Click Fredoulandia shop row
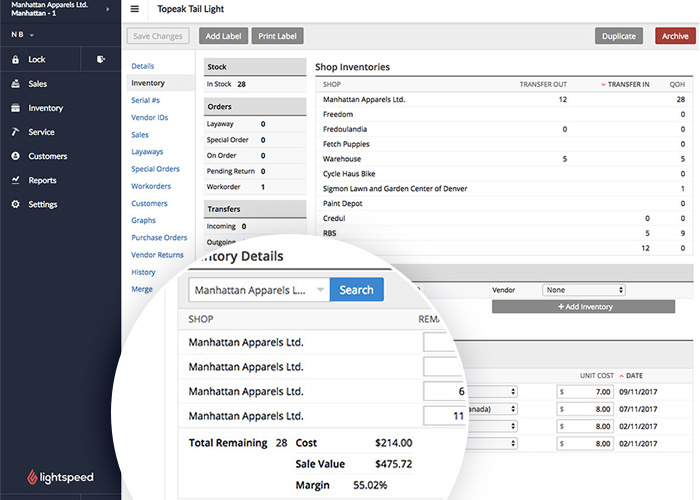700x500 pixels. pyautogui.click(x=504, y=129)
